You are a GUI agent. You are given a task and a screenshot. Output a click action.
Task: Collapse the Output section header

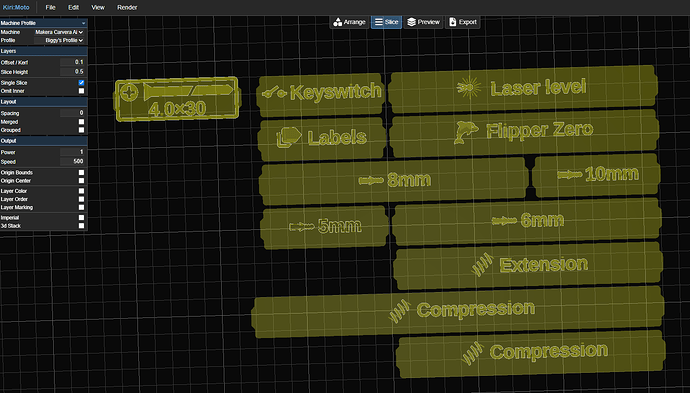pyautogui.click(x=44, y=141)
